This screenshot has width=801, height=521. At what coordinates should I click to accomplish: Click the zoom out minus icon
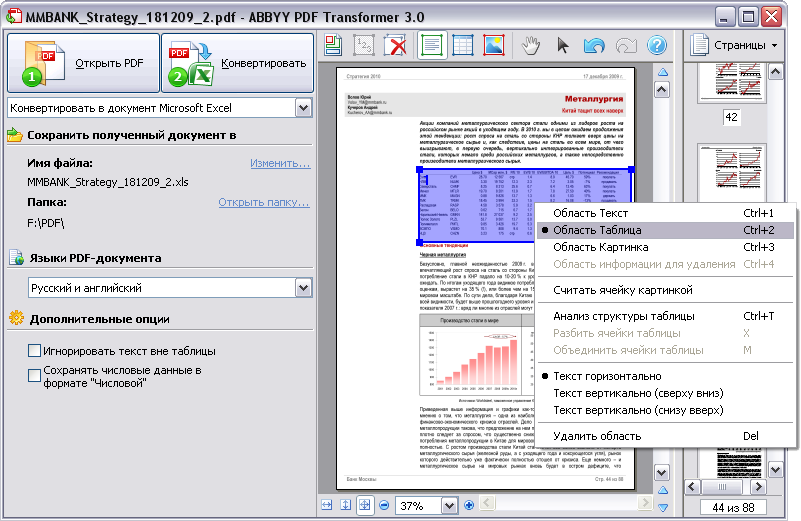pos(384,505)
